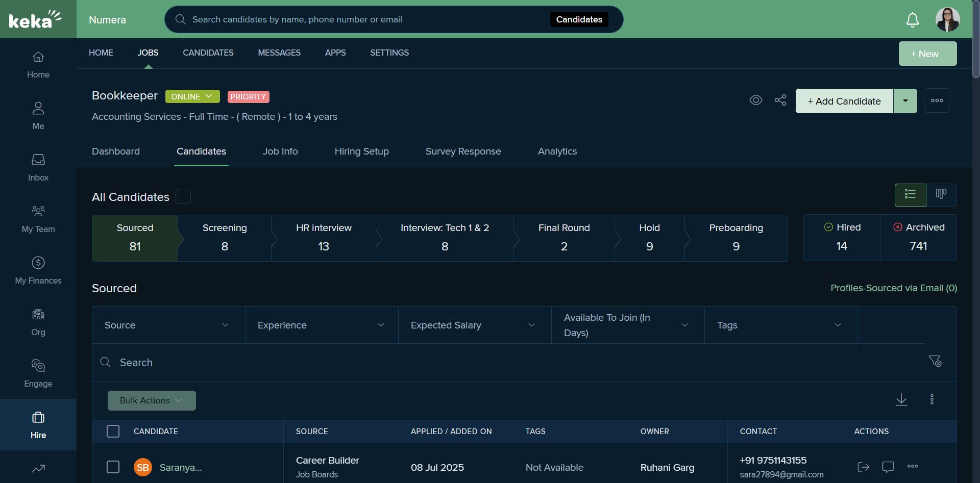The image size is (980, 483).
Task: Switch to the Hiring Setup tab
Action: 362,151
